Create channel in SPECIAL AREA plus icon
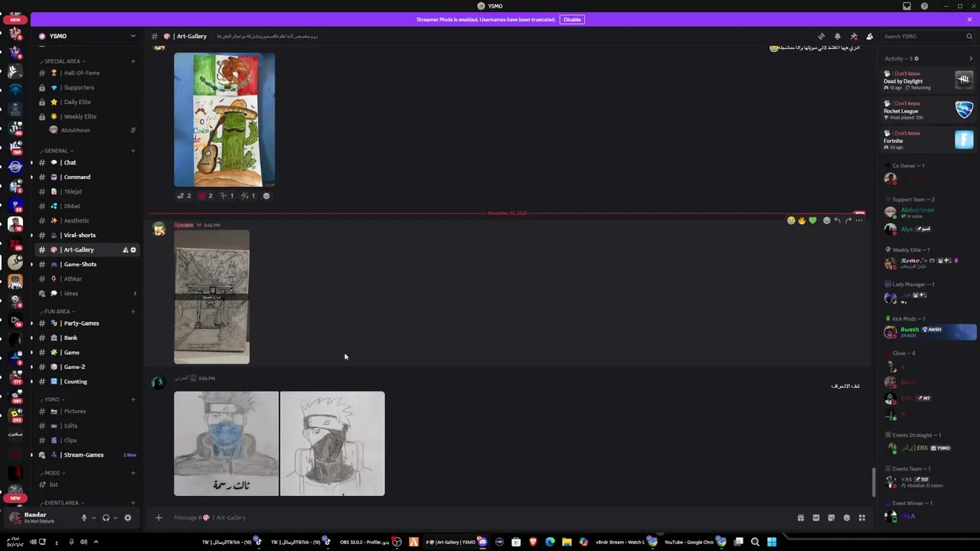Viewport: 980px width, 551px height. (132, 61)
